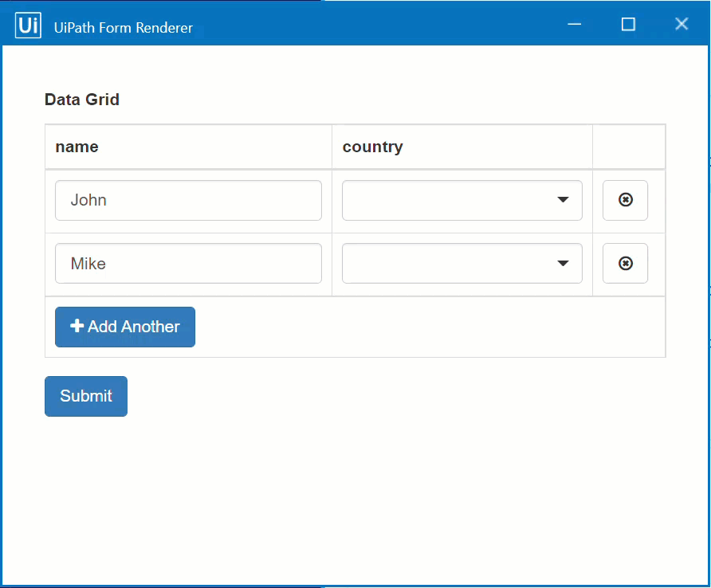Click the empty header cell above delete icons
The image size is (711, 588).
point(628,147)
